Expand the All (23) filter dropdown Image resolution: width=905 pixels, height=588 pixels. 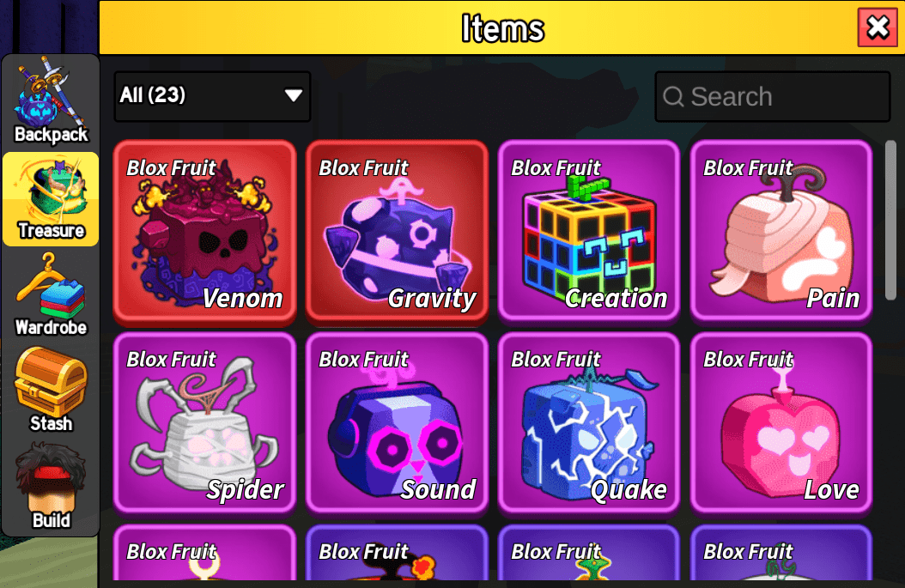(x=212, y=96)
